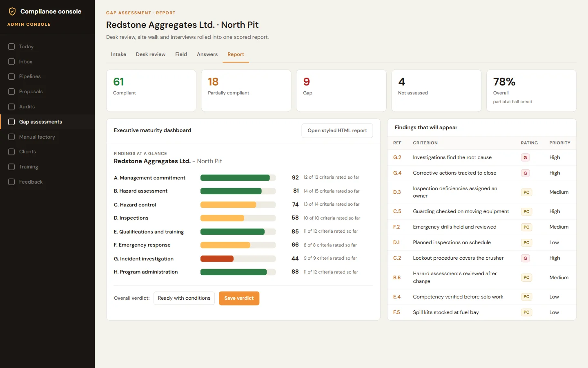Viewport: 588px width, 368px height.
Task: Click the PC rating badge for Guarding checked on moving equipment
Action: (526, 211)
